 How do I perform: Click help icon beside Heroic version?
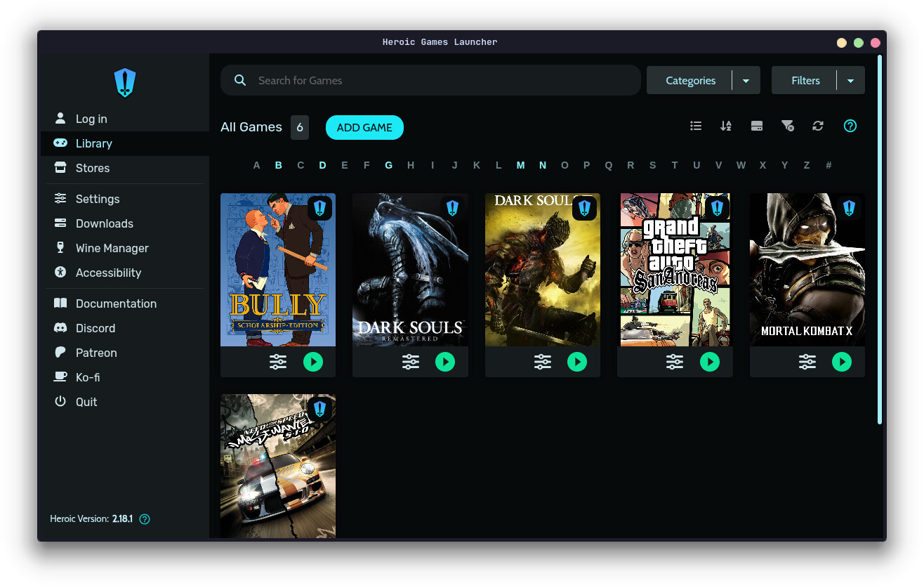click(x=145, y=519)
